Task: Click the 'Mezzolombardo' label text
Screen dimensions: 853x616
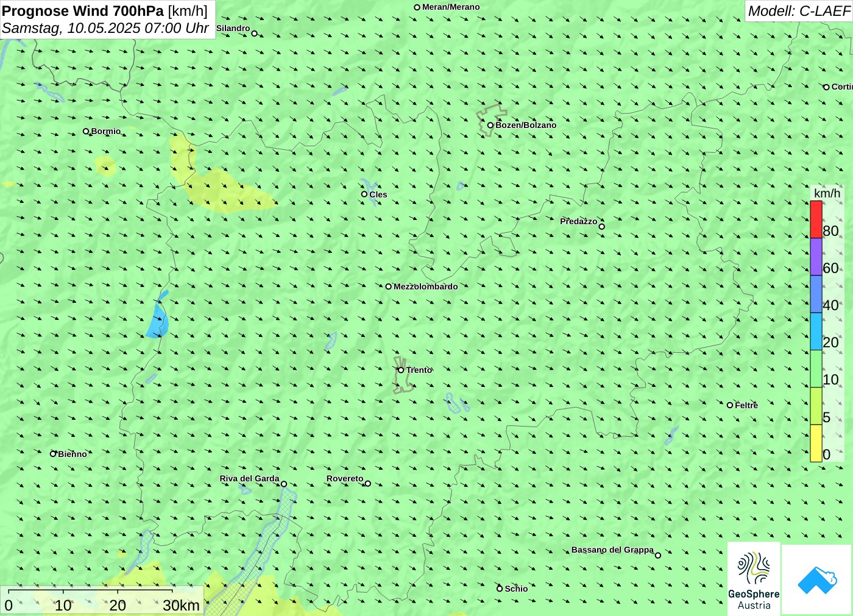Action: click(x=425, y=286)
